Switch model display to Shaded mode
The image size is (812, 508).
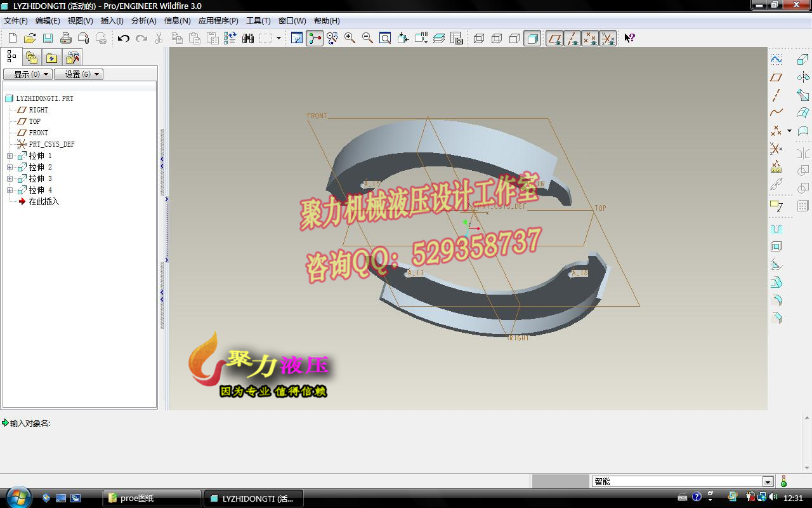[x=532, y=38]
